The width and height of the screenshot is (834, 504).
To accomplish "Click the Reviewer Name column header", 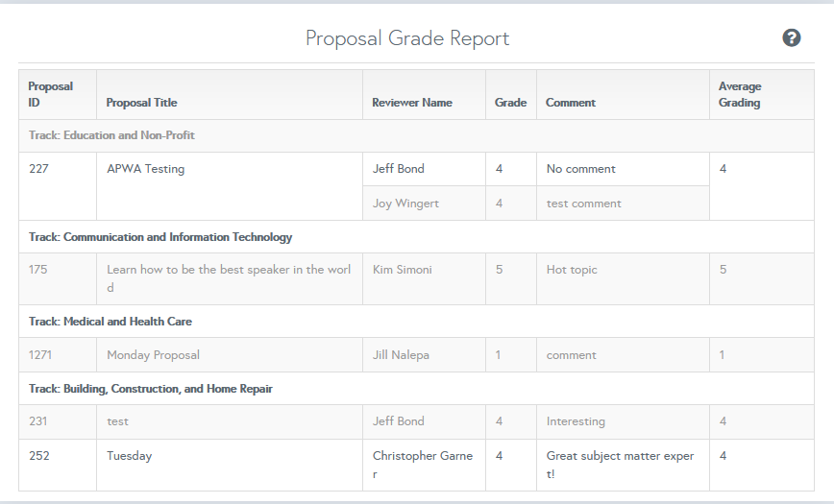I will (x=412, y=103).
